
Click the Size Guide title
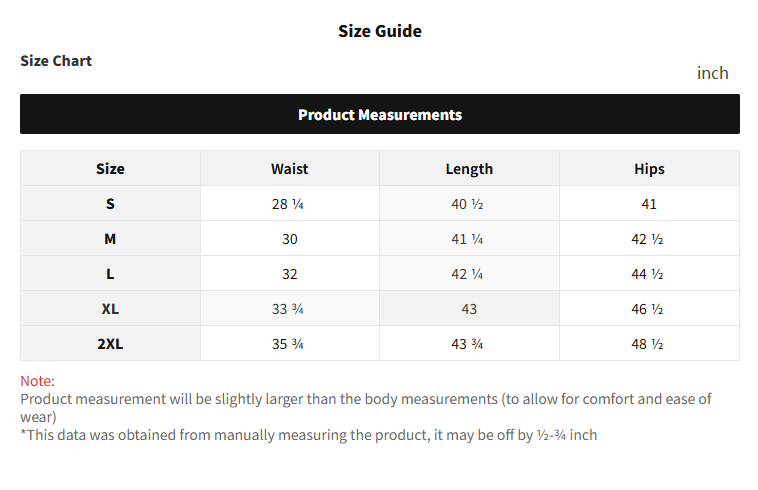pos(380,31)
